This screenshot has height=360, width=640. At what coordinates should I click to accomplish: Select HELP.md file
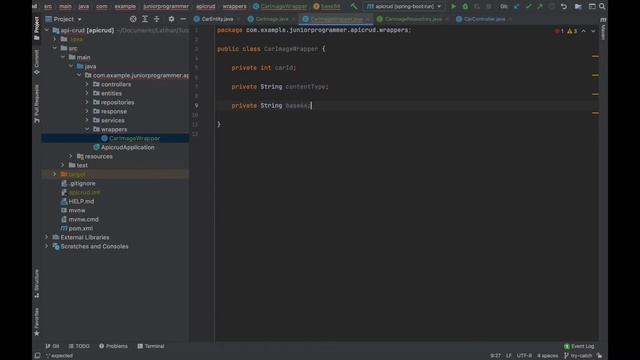pos(81,201)
